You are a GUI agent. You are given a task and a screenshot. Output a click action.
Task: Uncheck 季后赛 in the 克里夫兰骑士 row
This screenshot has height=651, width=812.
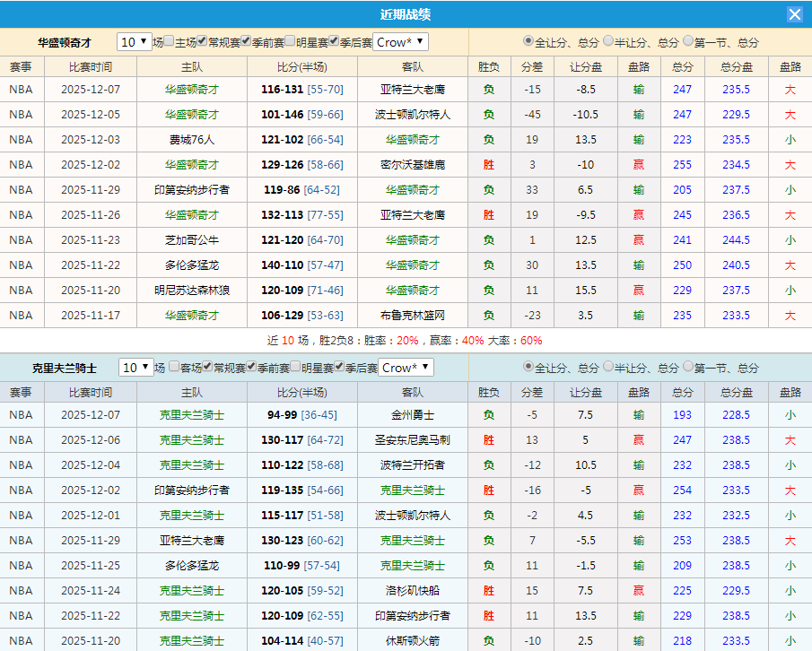pos(339,368)
